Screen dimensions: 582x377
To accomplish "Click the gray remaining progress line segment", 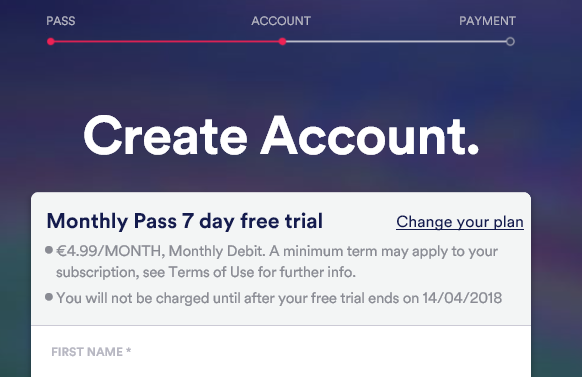I will click(x=396, y=42).
